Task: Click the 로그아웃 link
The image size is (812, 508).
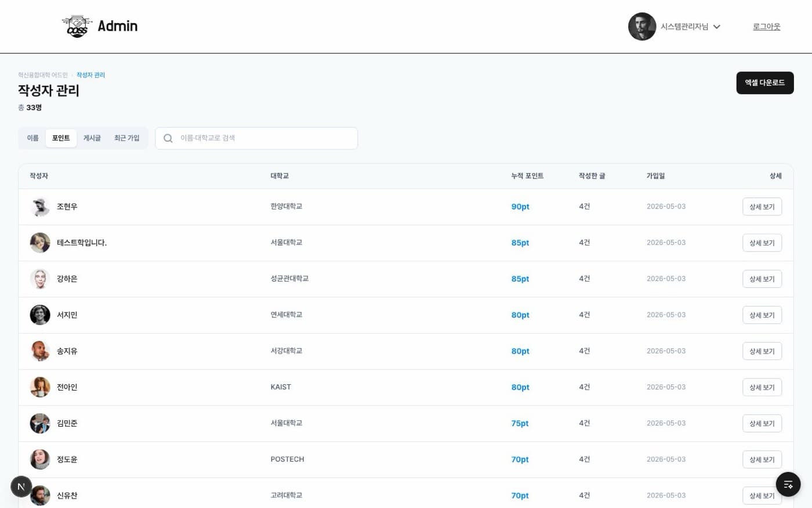Action: tap(766, 27)
